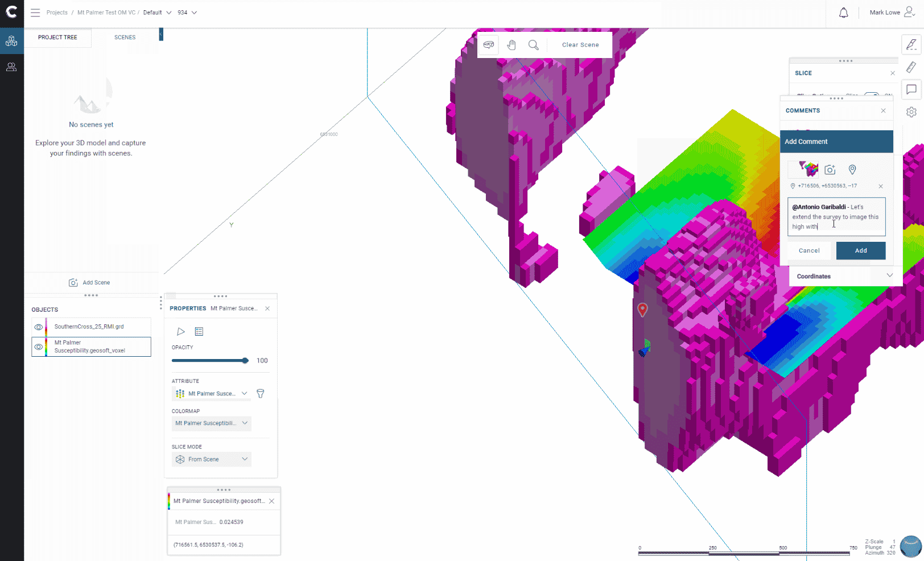Open the notifications bell

point(844,13)
